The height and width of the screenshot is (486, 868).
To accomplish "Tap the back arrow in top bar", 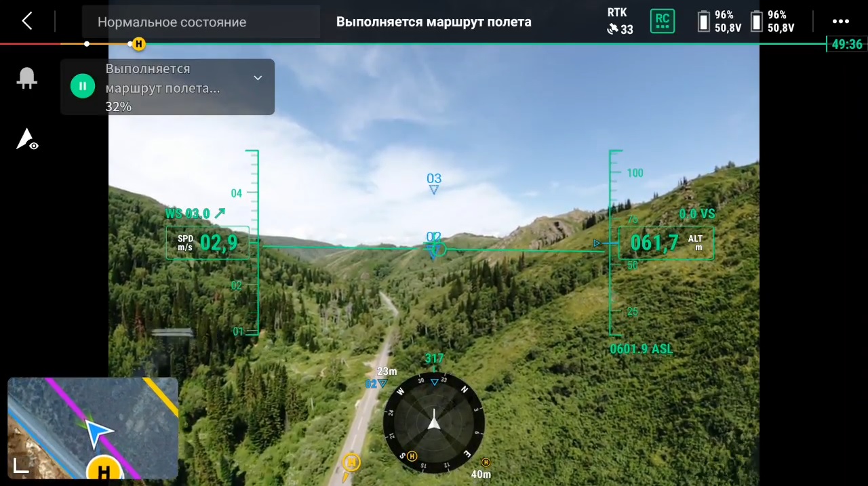I will 26,21.
